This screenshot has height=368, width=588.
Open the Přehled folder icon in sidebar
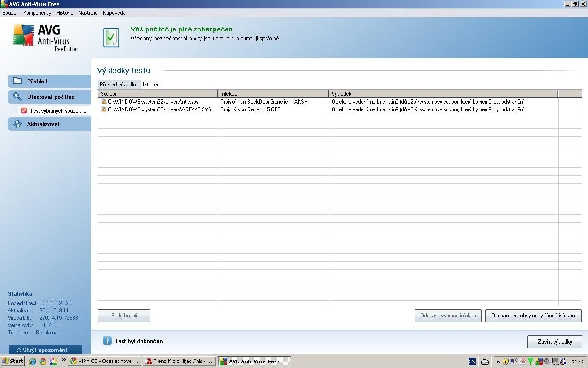click(x=17, y=81)
